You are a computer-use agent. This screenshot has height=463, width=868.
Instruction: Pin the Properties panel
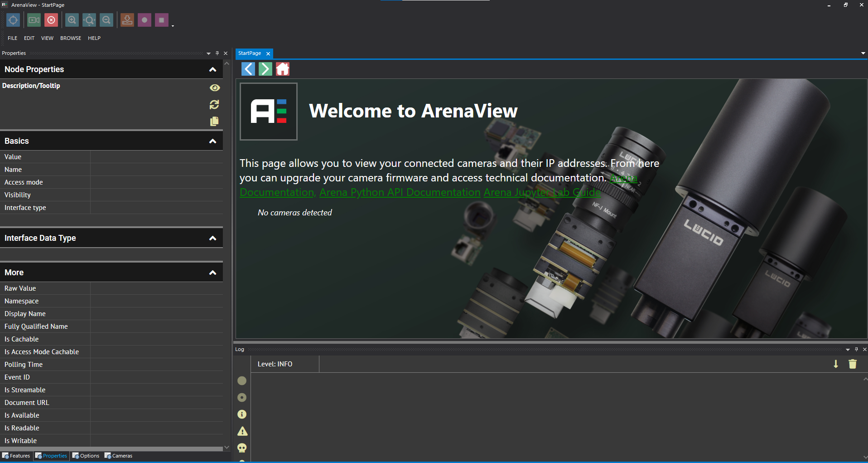coord(217,54)
